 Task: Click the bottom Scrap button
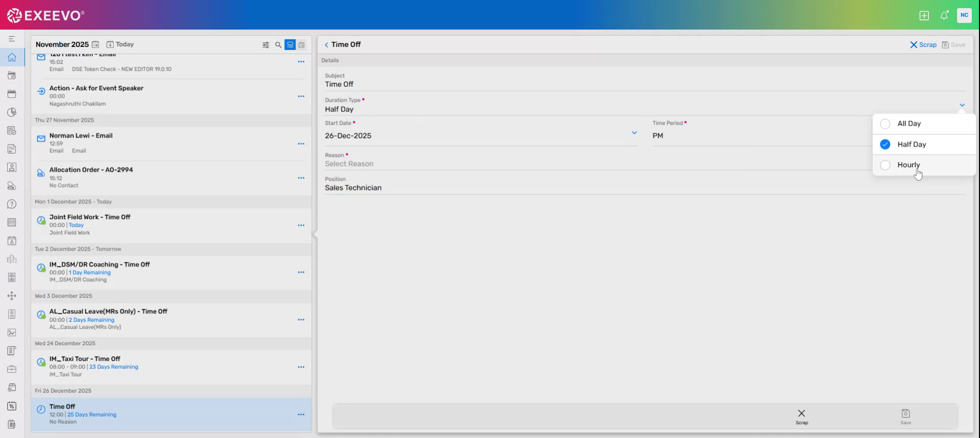pos(801,417)
